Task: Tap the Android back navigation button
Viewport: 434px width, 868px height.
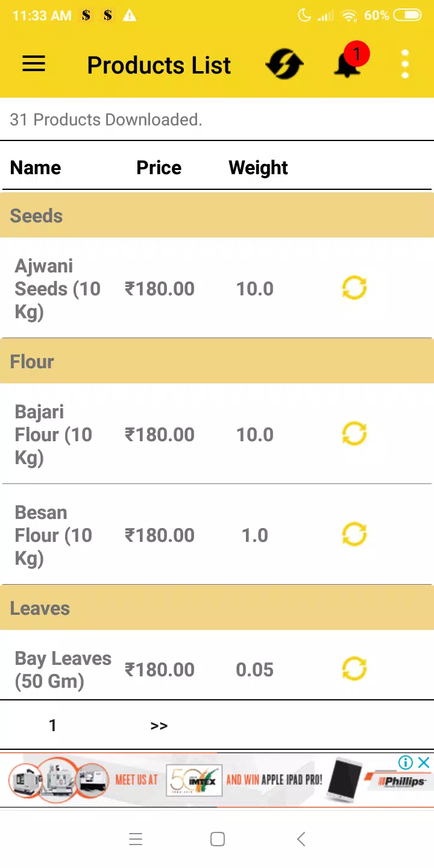Action: click(x=301, y=839)
